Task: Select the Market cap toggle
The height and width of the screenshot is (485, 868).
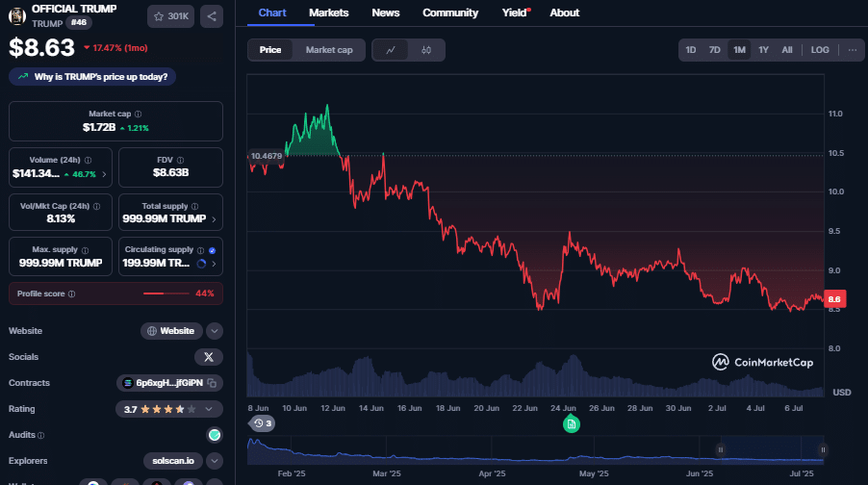Action: click(329, 50)
